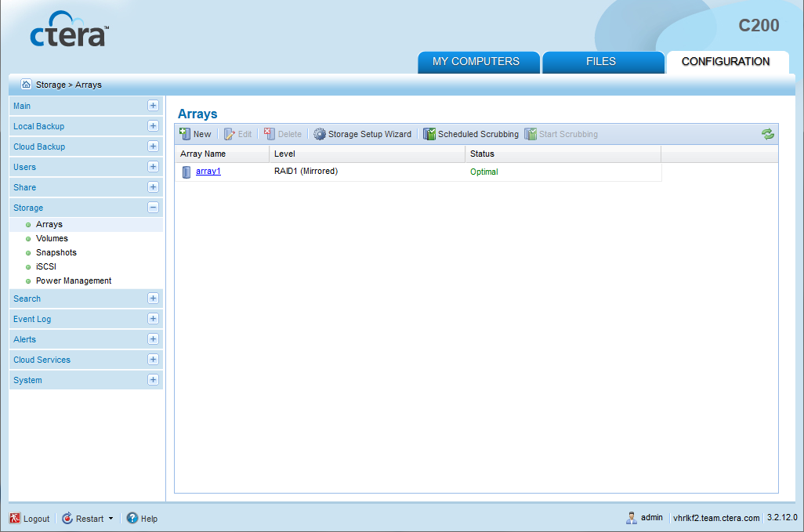Expand the Search section
Screen dimensions: 804x532
coord(153,299)
